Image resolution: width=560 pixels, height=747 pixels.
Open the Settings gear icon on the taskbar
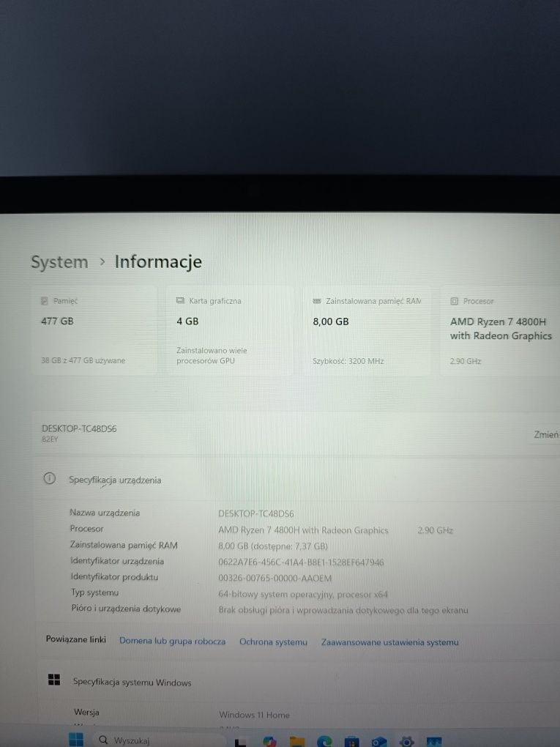(x=406, y=742)
